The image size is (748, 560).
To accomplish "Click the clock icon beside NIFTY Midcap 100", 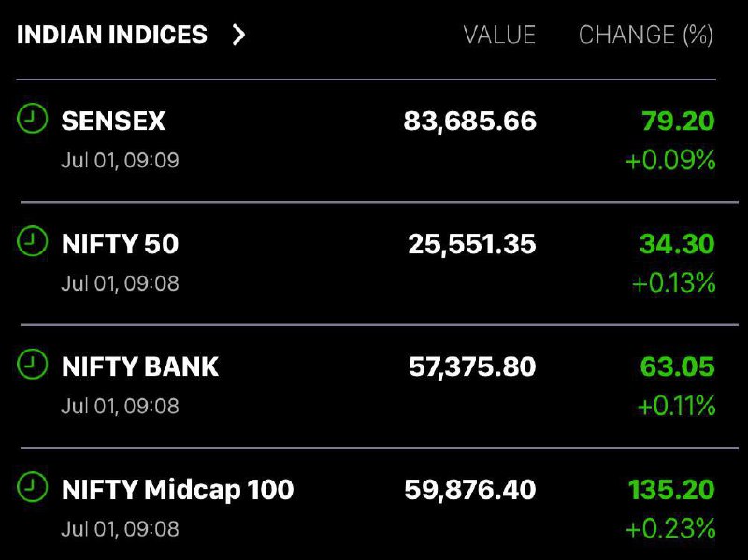I will click(x=32, y=487).
